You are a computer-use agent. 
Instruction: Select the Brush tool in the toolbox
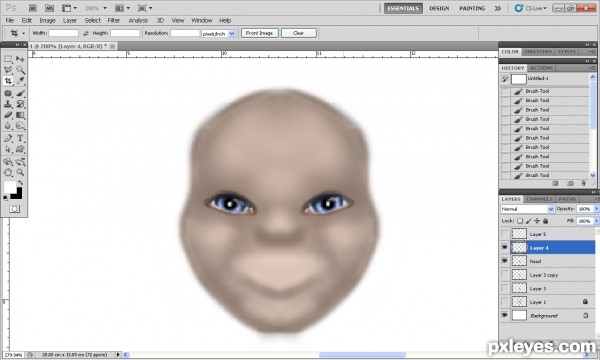tap(20, 93)
